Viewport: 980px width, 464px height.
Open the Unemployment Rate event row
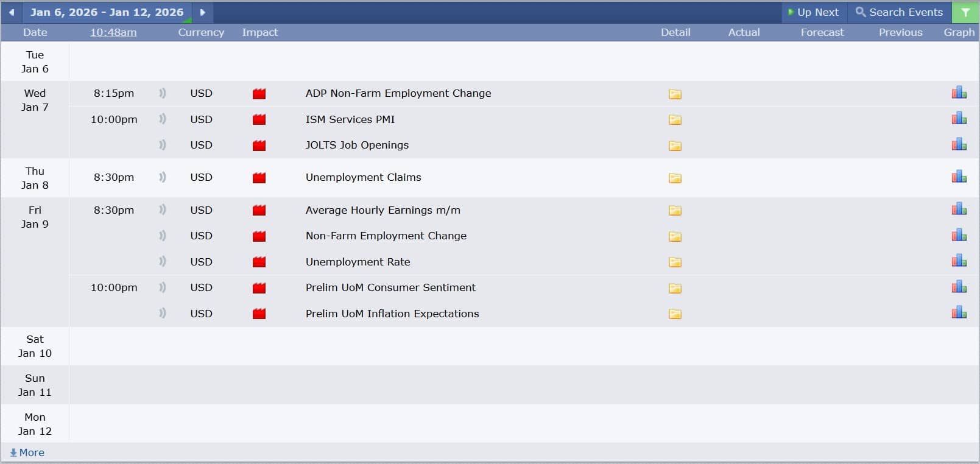[358, 262]
